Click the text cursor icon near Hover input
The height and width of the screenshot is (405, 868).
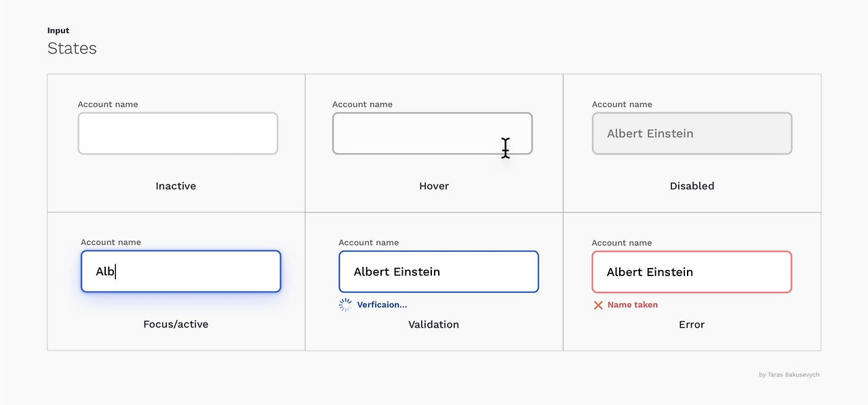(505, 149)
